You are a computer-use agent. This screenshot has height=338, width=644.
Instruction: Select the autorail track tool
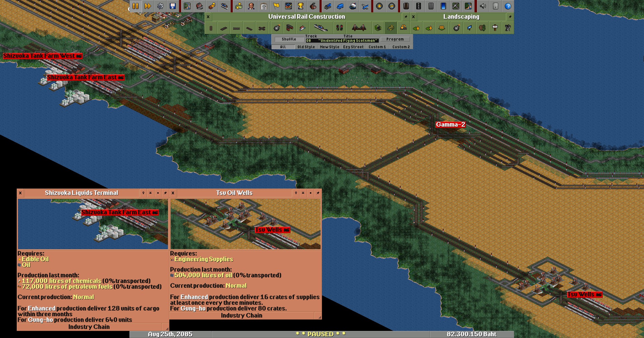262,28
